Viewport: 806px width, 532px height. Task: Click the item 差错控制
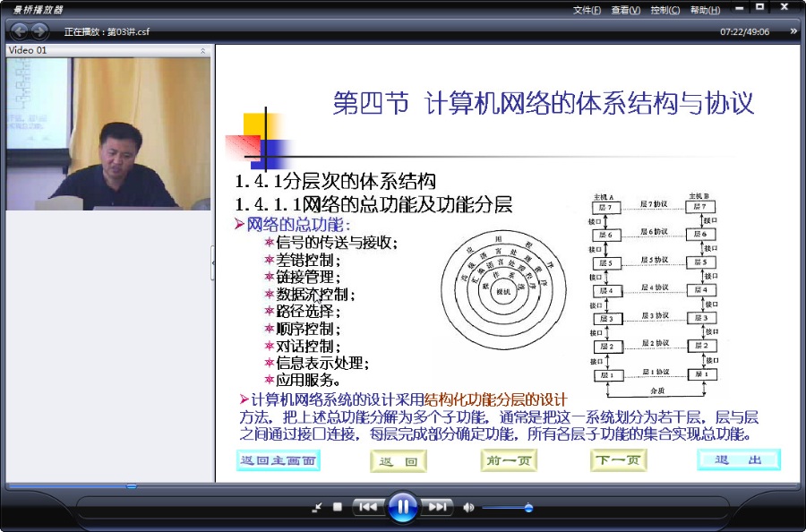308,260
